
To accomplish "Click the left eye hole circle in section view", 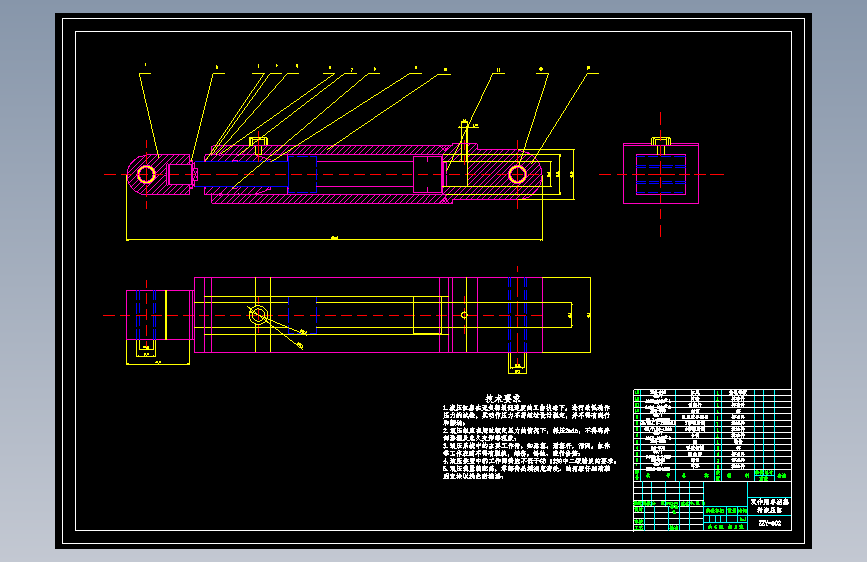I will [x=146, y=175].
